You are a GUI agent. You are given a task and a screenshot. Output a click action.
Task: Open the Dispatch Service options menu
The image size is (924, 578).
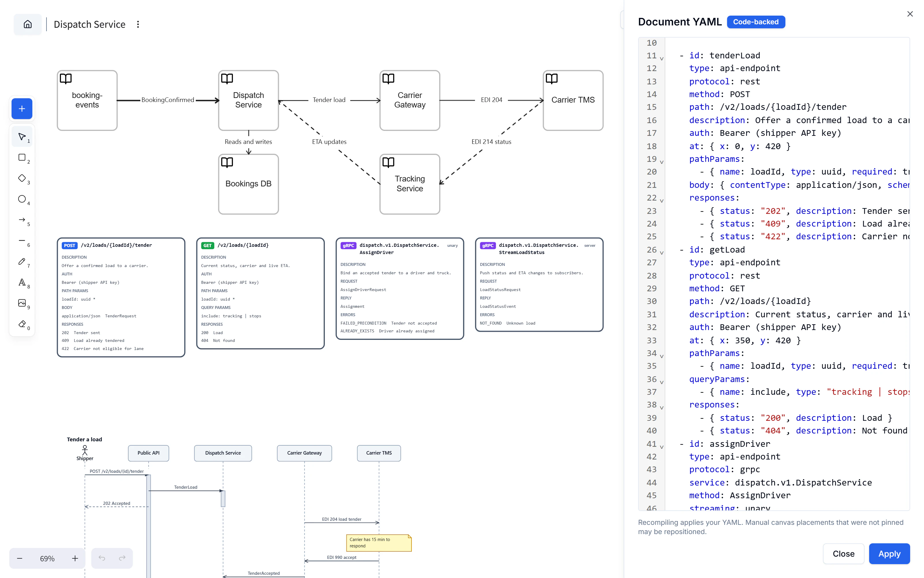pos(138,25)
